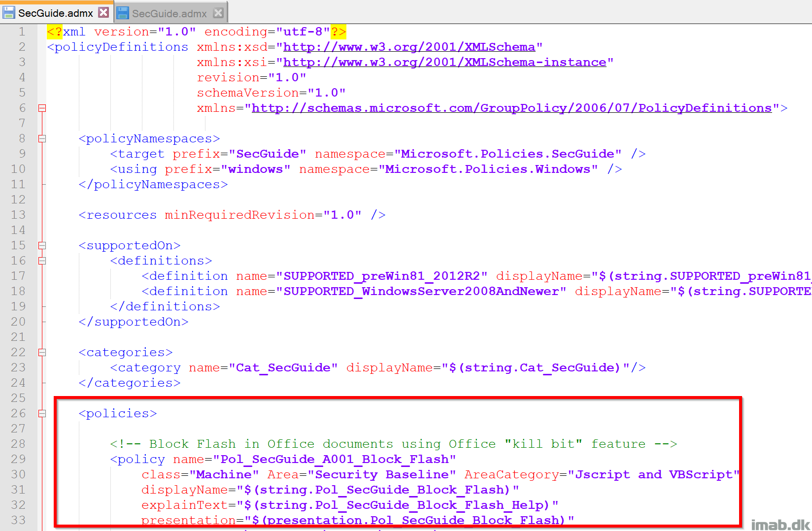Click the xml version declaration on line 1
This screenshot has width=812, height=531.
pos(197,32)
